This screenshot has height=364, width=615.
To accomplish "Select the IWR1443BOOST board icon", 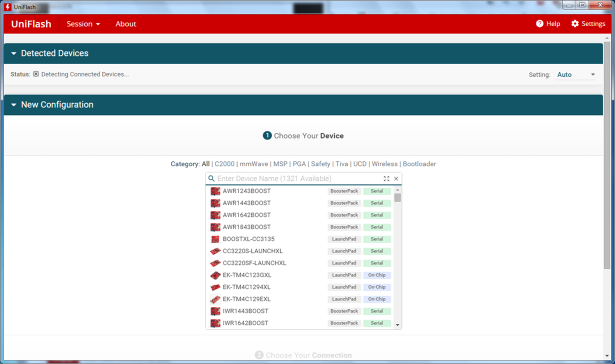I will coord(215,311).
